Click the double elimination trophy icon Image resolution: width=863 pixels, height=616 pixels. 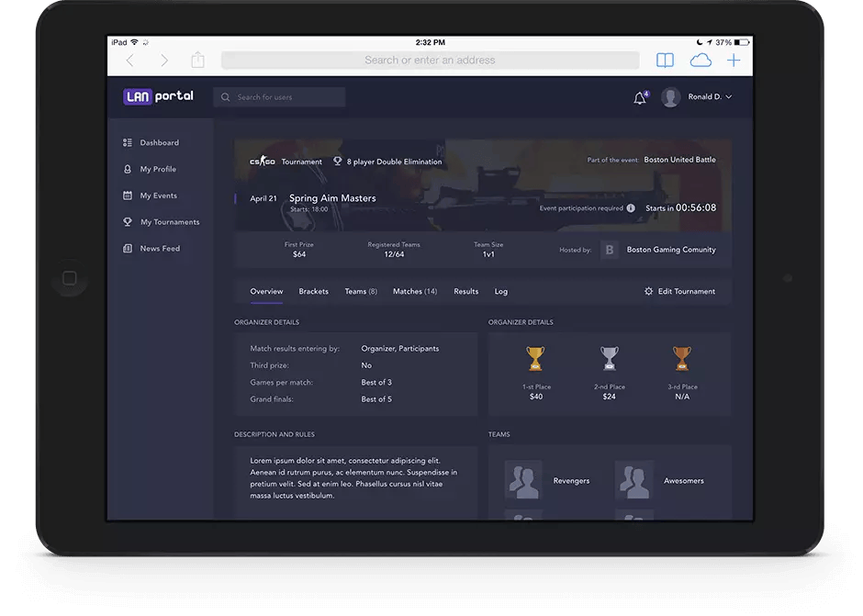pyautogui.click(x=337, y=162)
